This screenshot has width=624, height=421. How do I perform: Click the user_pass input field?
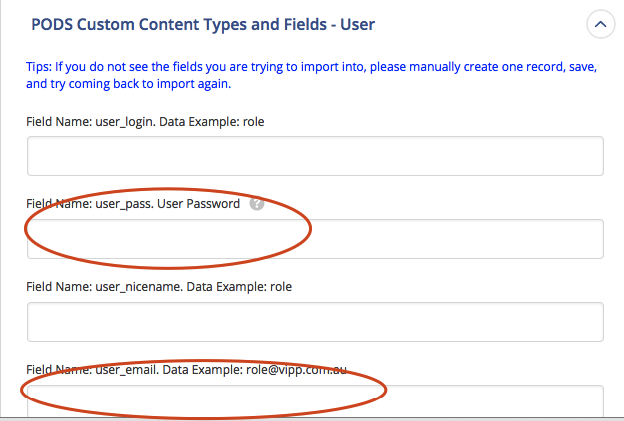tap(315, 239)
